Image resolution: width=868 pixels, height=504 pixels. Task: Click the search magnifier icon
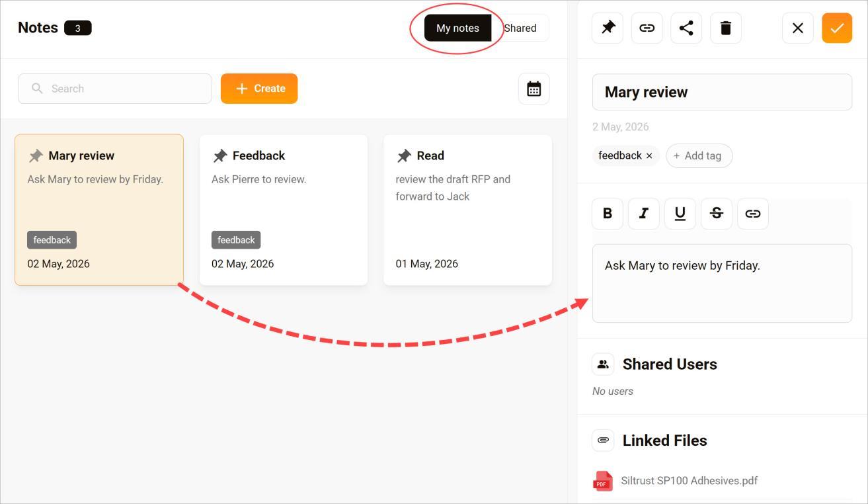(x=37, y=89)
